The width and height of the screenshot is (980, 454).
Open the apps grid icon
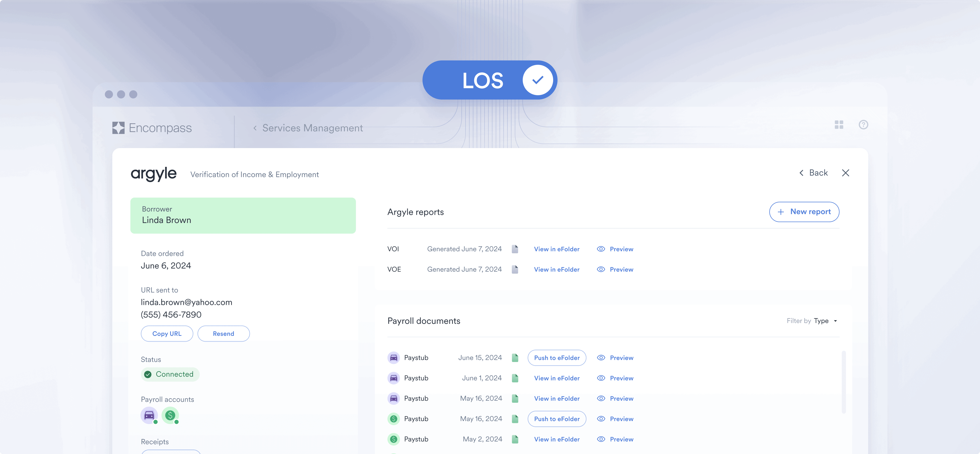pos(839,125)
